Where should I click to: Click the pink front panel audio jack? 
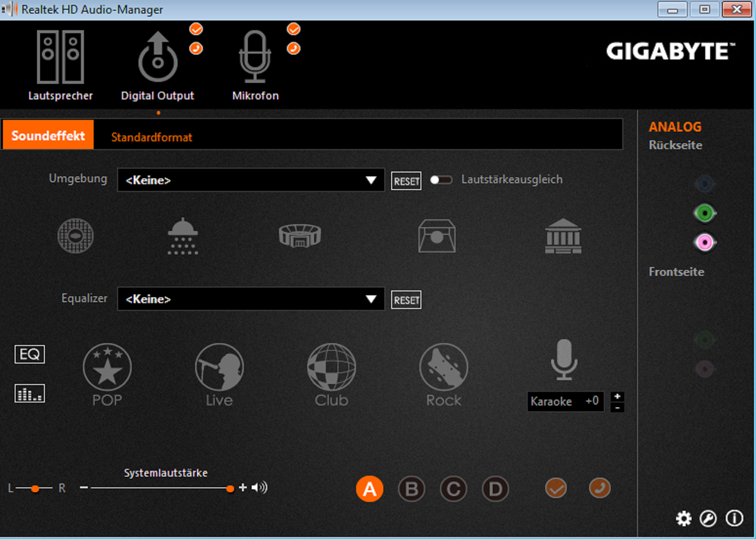[x=704, y=369]
